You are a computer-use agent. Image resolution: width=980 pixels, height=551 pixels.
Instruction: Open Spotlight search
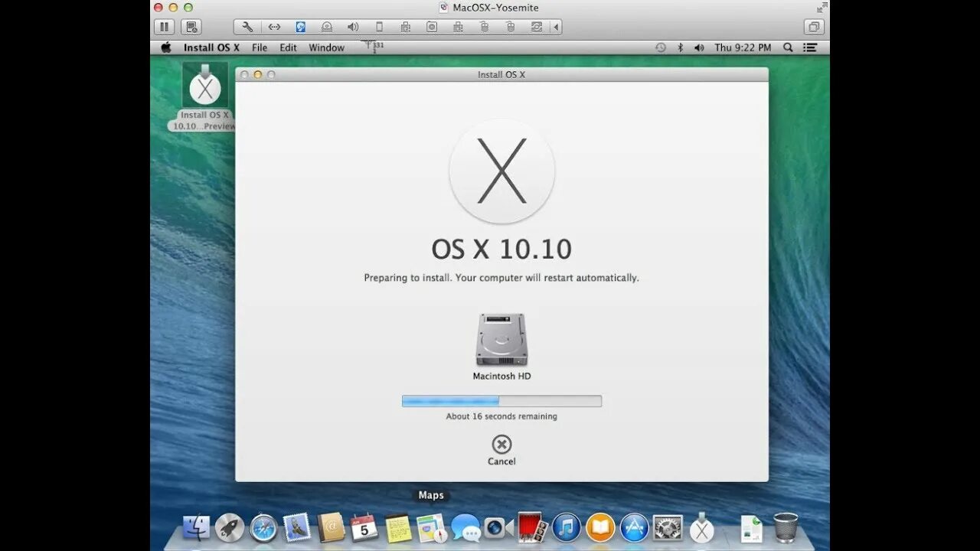[788, 47]
